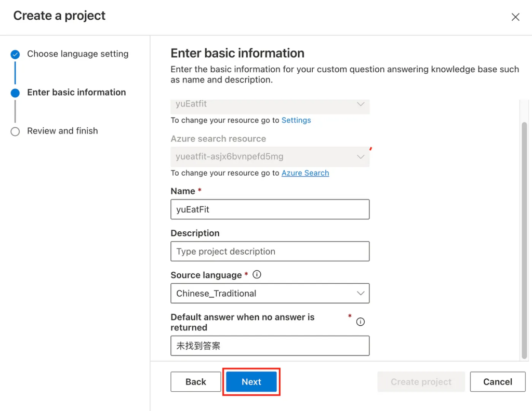This screenshot has width=532, height=411.
Task: Click the Source language info icon
Action: 257,275
